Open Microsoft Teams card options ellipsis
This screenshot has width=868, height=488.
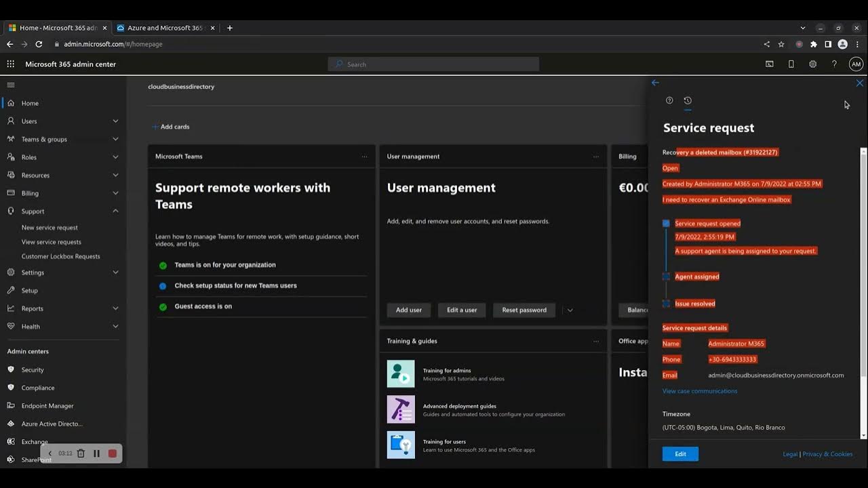coord(364,157)
